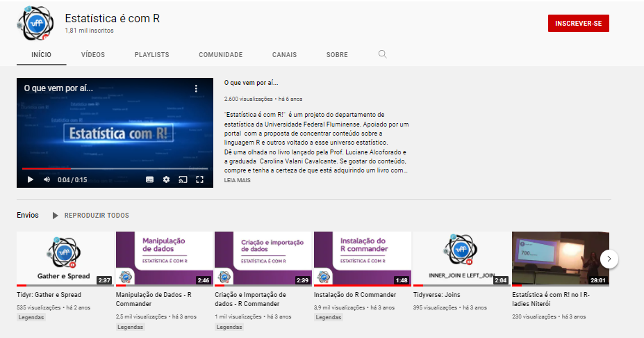644x338 pixels.
Task: Click the 1:48 duration badge
Action: click(x=402, y=280)
